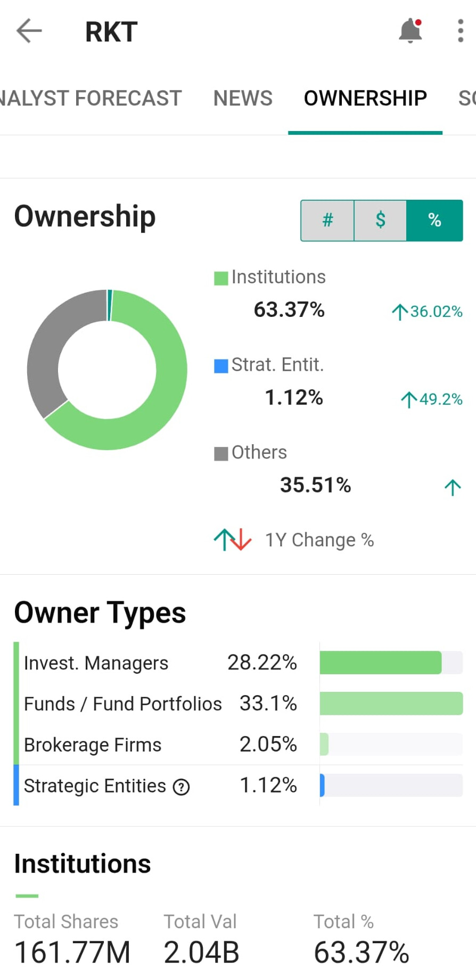The image size is (476, 980).
Task: Tap the Strat. Entit. 49.2% up arrow
Action: tap(409, 399)
